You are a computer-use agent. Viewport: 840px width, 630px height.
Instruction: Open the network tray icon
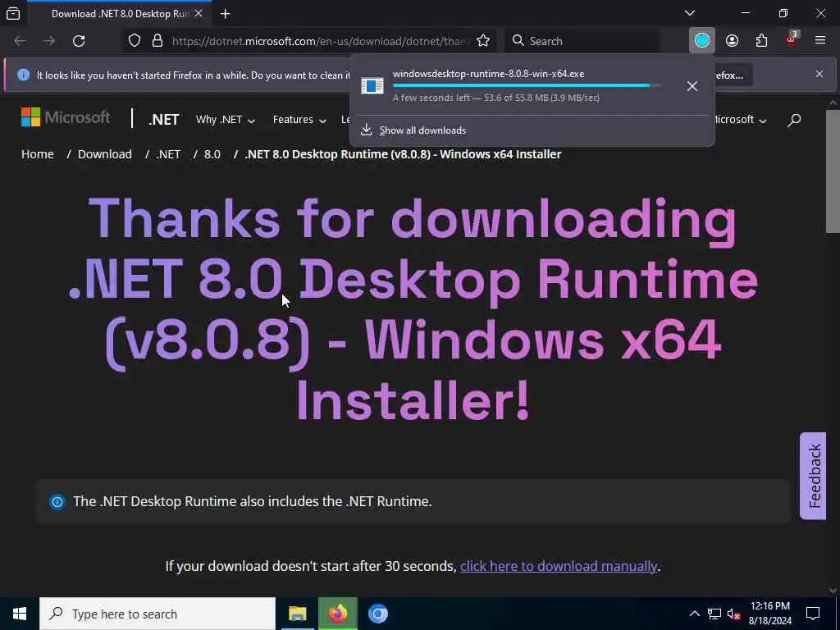click(714, 614)
